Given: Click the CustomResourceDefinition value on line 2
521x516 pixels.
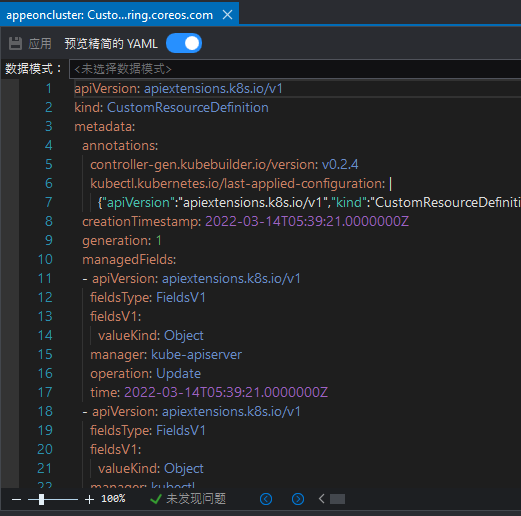Looking at the screenshot, I should (188, 108).
